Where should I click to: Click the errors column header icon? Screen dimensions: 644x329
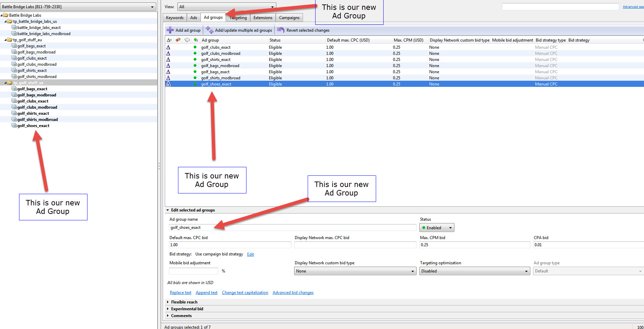178,40
